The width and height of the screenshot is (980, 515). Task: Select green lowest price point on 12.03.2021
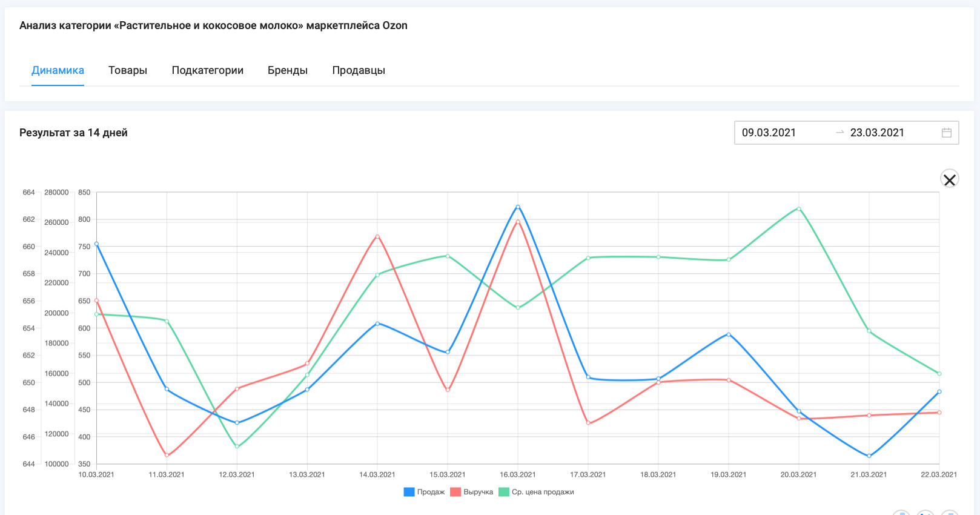coord(237,447)
